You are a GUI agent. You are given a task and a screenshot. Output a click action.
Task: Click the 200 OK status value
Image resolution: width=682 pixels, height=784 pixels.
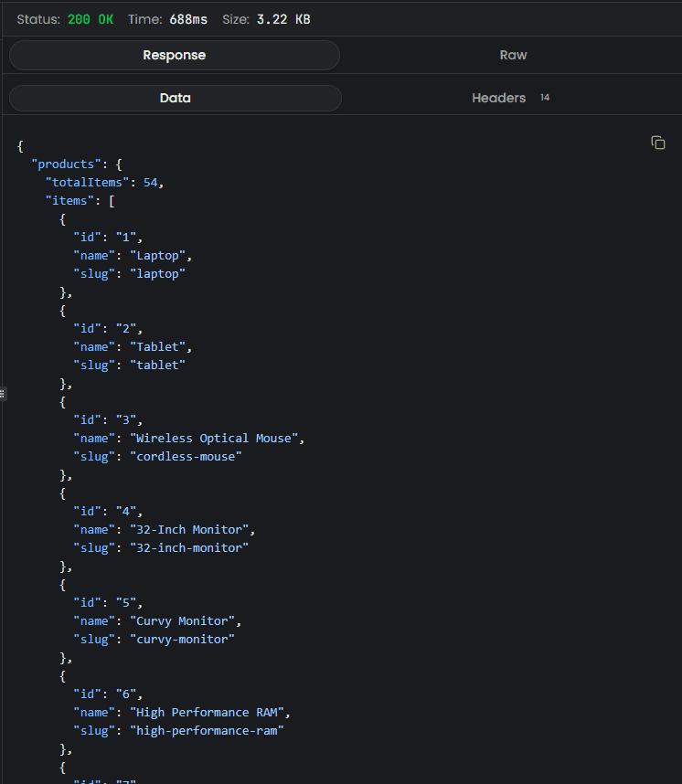(x=91, y=19)
